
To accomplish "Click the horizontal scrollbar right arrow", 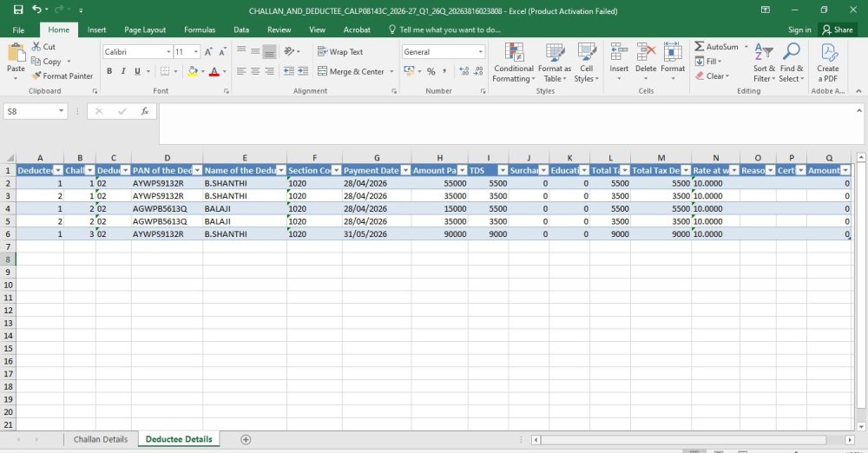I will click(850, 440).
